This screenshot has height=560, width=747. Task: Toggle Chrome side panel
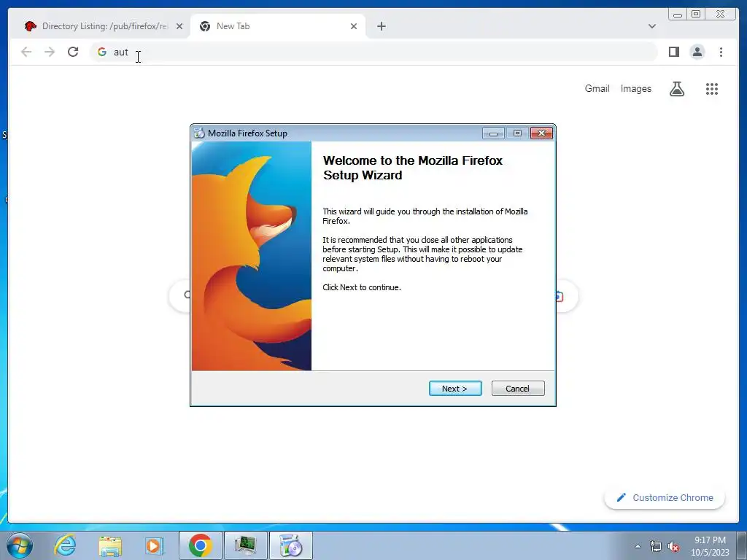click(x=673, y=52)
